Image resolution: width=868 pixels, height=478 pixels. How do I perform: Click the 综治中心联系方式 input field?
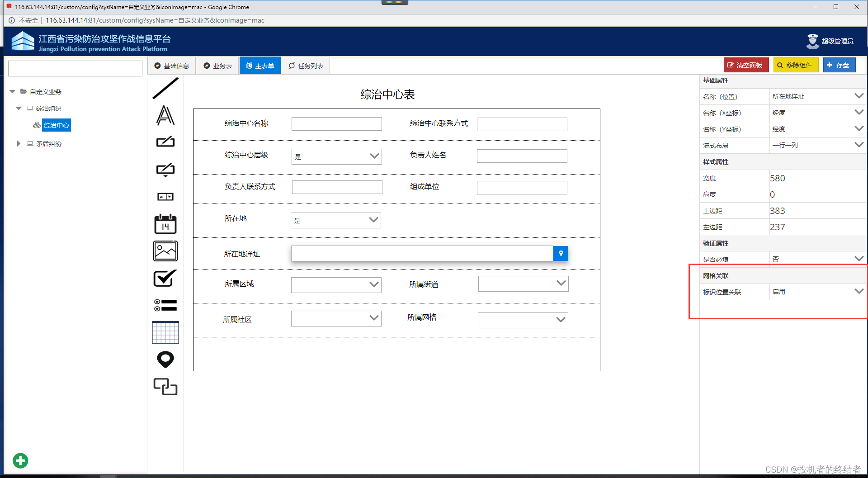pyautogui.click(x=522, y=124)
